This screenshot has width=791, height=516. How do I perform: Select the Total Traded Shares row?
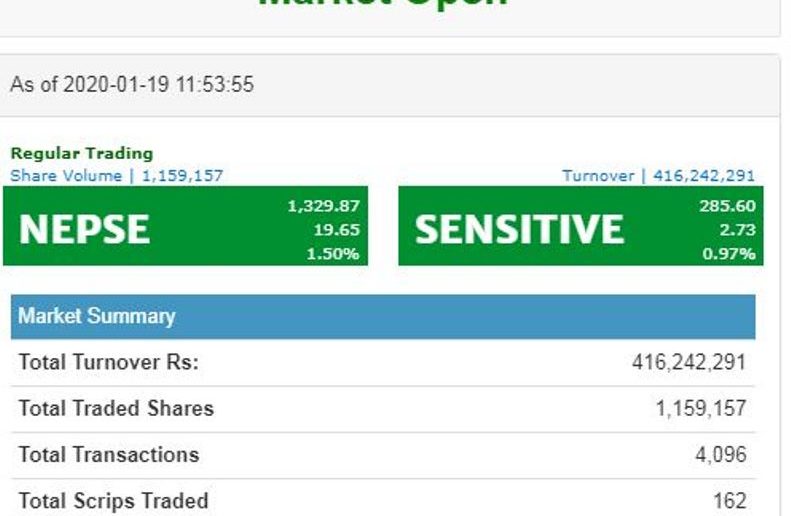(x=383, y=409)
